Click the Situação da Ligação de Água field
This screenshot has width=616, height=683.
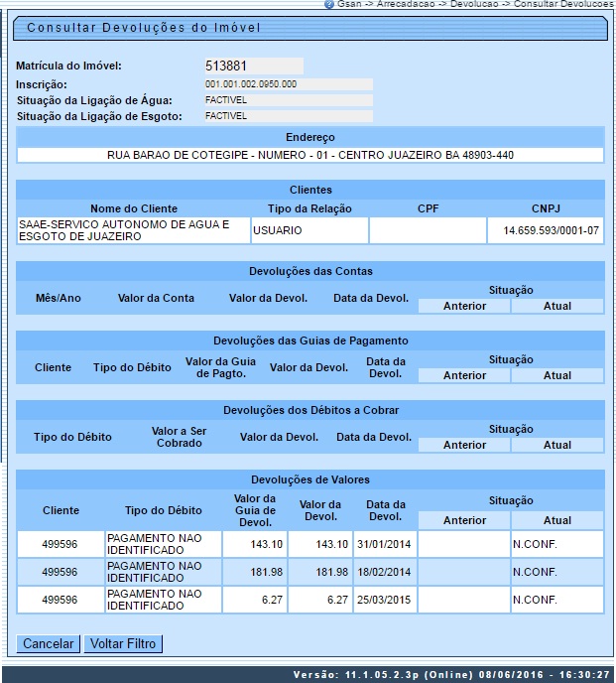coord(288,100)
